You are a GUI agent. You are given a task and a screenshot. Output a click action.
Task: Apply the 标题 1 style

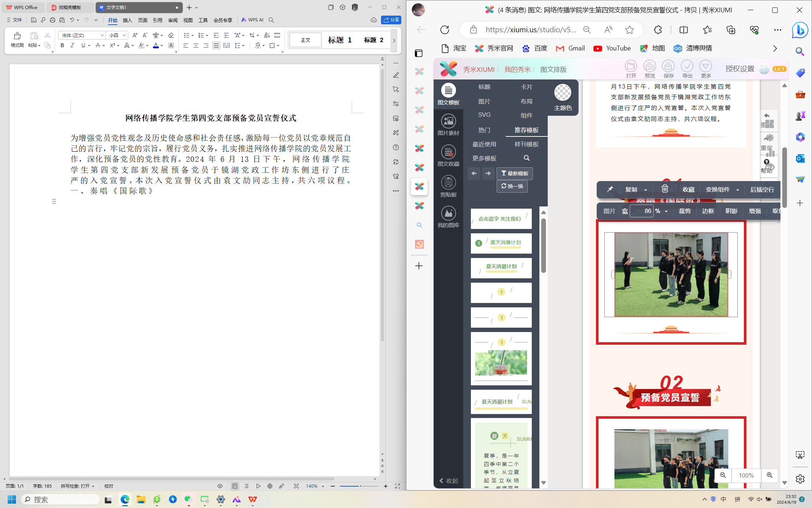(340, 40)
